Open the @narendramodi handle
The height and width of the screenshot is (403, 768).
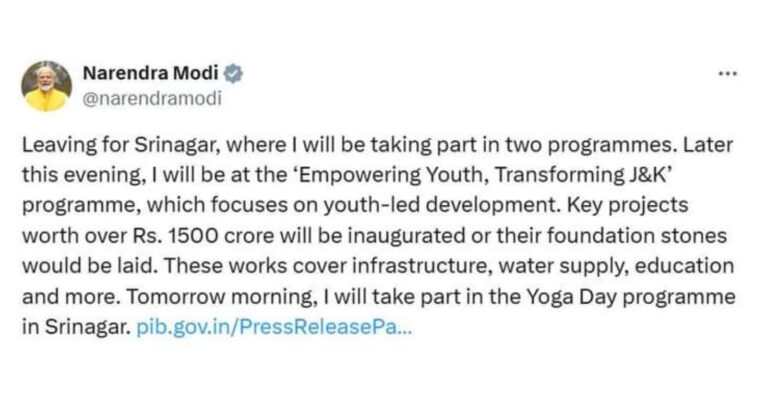(151, 98)
